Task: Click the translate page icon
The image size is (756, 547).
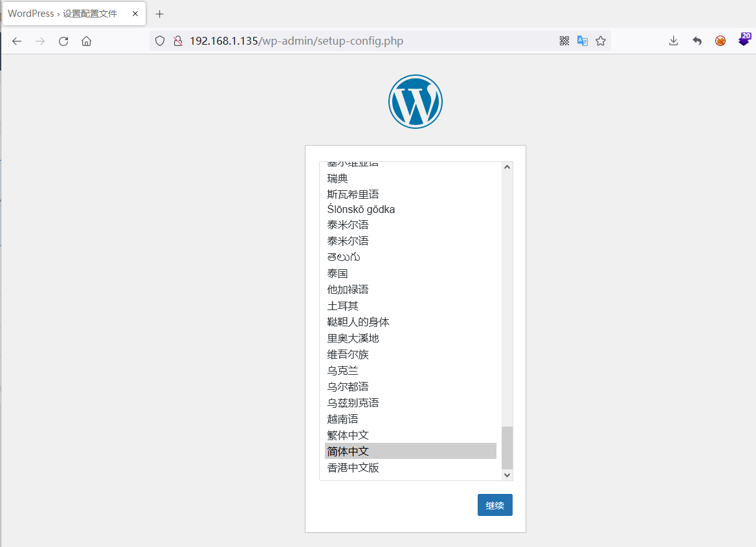Action: (x=582, y=40)
